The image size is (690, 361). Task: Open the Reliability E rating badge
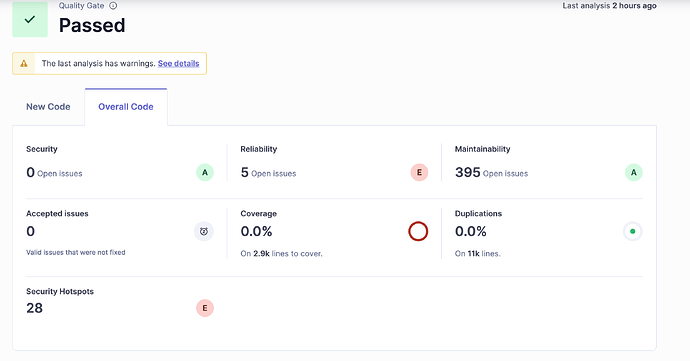(x=419, y=173)
